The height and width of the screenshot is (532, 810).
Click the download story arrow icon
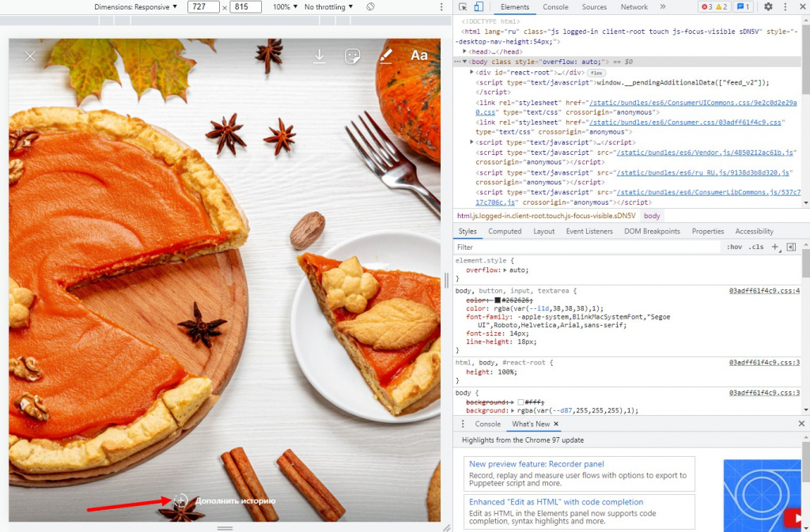click(320, 56)
